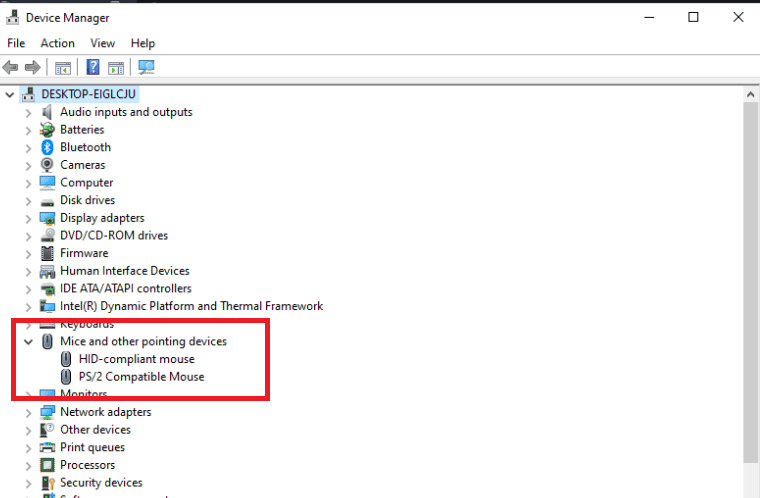This screenshot has height=498, width=760.
Task: Collapse Mice and other pointing devices
Action: click(x=28, y=342)
